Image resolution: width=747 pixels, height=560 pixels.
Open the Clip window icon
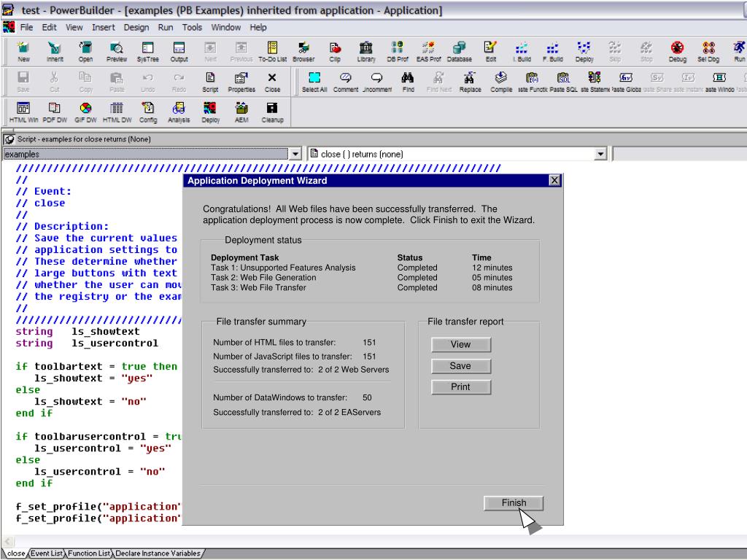335,52
